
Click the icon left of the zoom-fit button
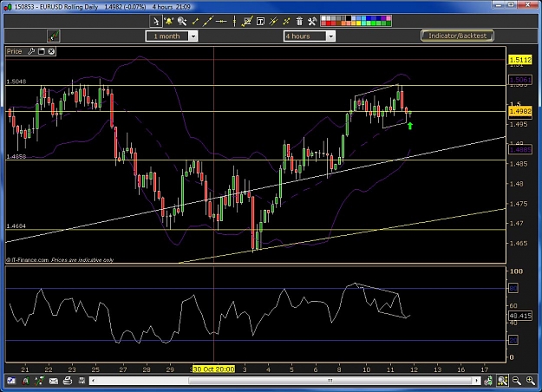488,381
